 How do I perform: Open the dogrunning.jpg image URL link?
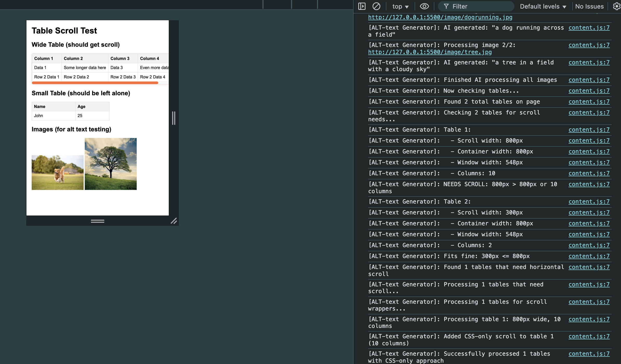[440, 17]
